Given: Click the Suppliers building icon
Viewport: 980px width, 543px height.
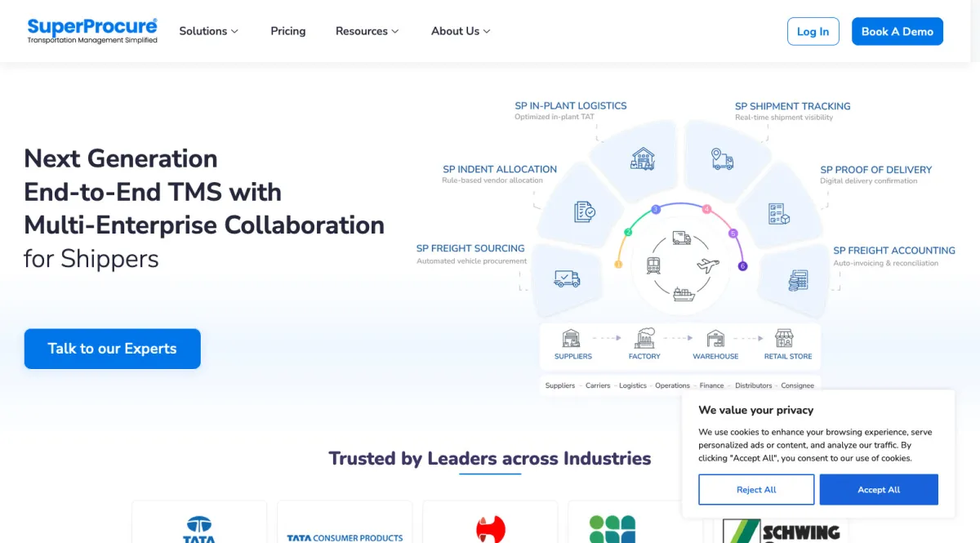Looking at the screenshot, I should (572, 338).
